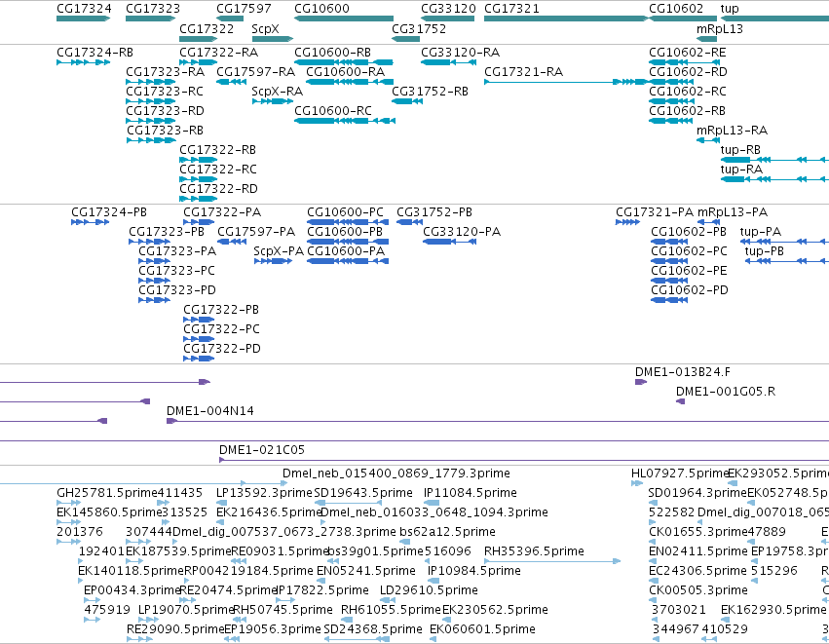Select BAC clone DME1-001G05.R
This screenshot has width=829, height=644.
point(726,392)
